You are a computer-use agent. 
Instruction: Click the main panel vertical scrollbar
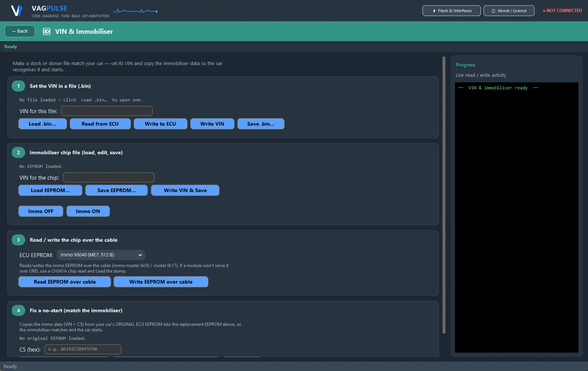pyautogui.click(x=444, y=195)
